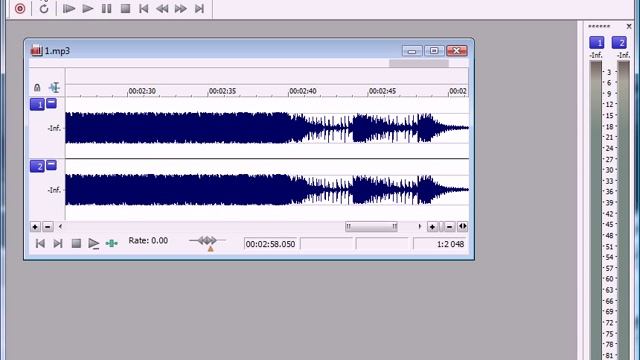Viewport: 640px width, 360px height.
Task: Minimize the 1.mp3 data window
Action: pyautogui.click(x=412, y=51)
